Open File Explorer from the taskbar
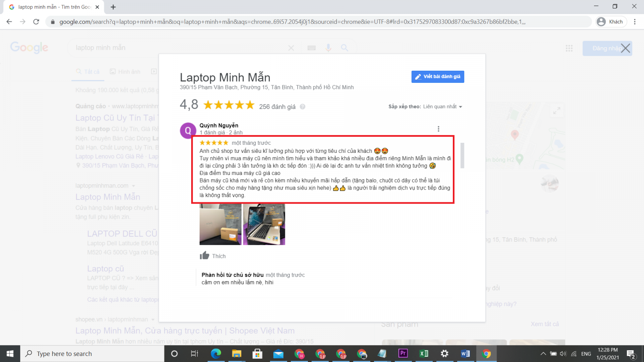Viewport: 644px width, 362px height. coord(237,354)
